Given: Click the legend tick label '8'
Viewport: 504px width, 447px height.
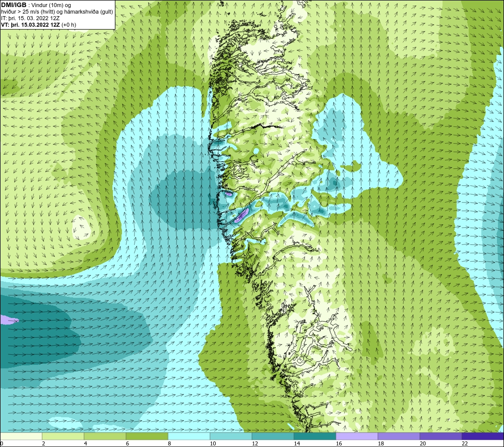Looking at the screenshot, I should (169, 444).
